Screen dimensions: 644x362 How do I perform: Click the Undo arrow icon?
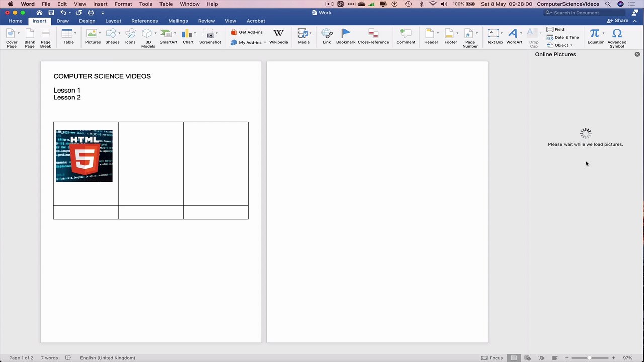63,12
